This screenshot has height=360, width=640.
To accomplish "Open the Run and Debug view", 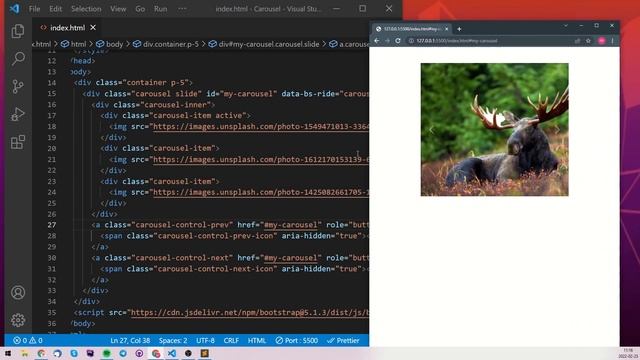I will click(18, 114).
